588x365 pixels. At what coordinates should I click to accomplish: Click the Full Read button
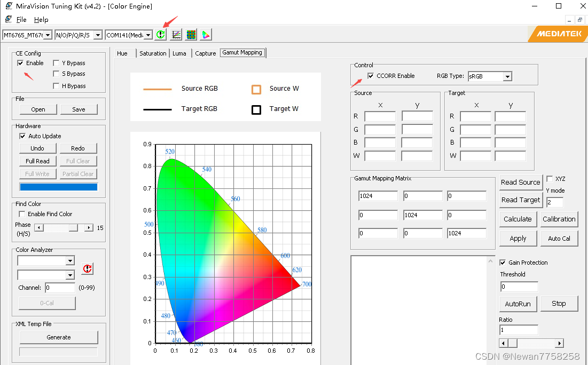[x=37, y=161]
